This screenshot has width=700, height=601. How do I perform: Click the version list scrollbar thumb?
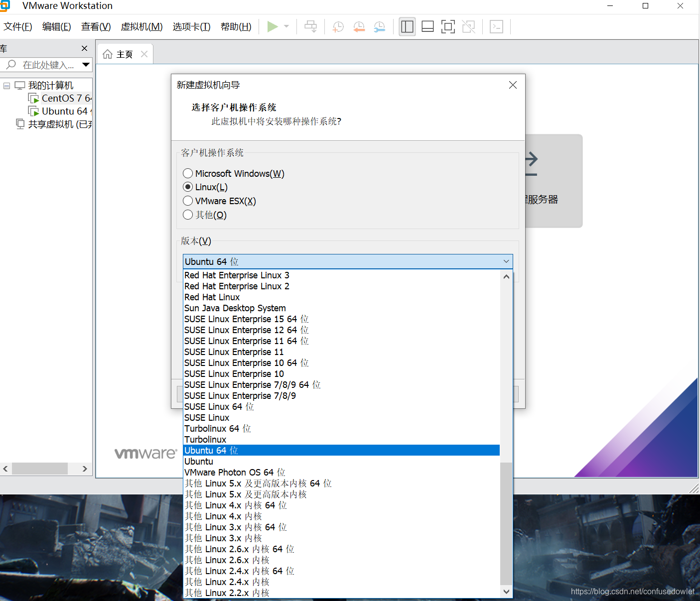click(506, 523)
